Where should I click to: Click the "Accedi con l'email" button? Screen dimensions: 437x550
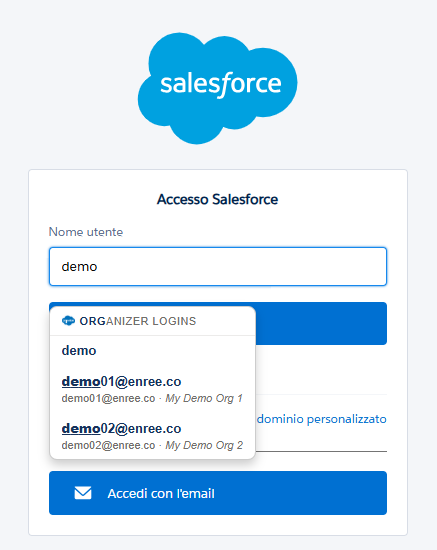218,493
